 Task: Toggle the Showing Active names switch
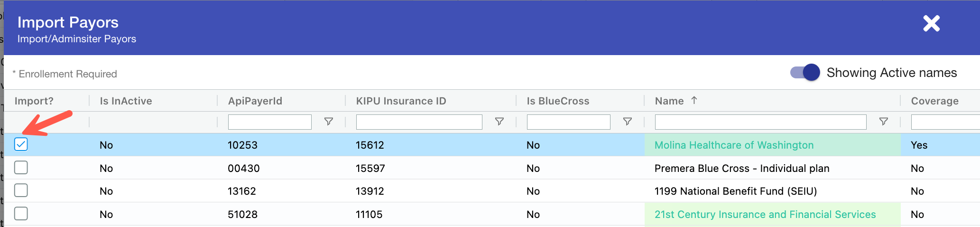point(805,73)
